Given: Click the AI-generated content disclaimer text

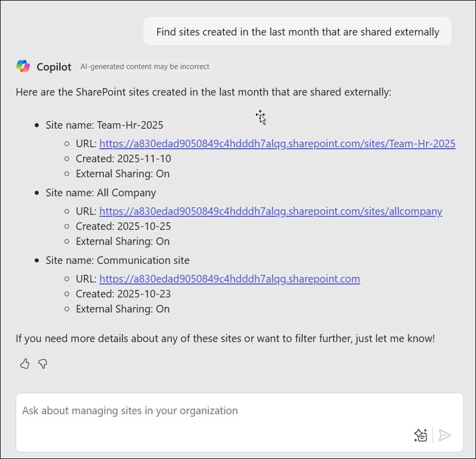Looking at the screenshot, I should [x=145, y=67].
